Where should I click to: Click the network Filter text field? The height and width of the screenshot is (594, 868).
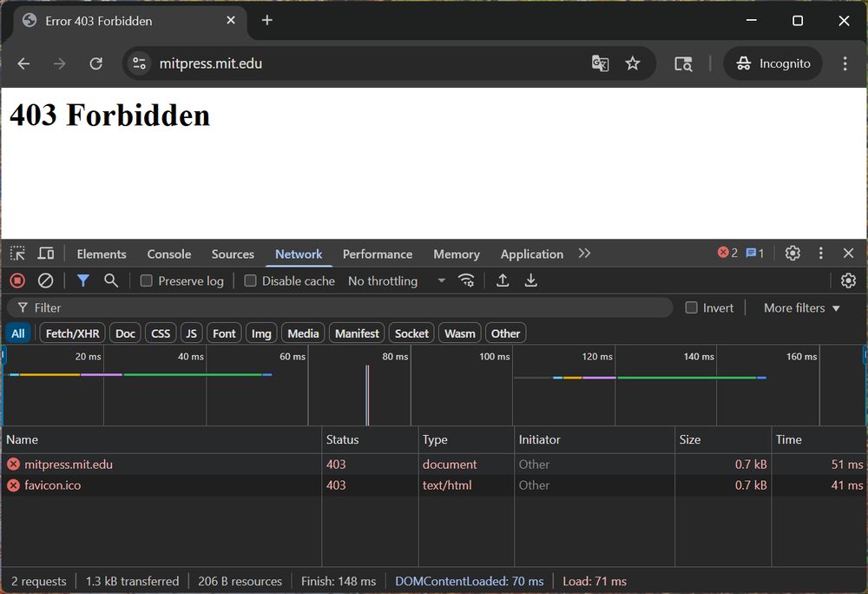340,307
